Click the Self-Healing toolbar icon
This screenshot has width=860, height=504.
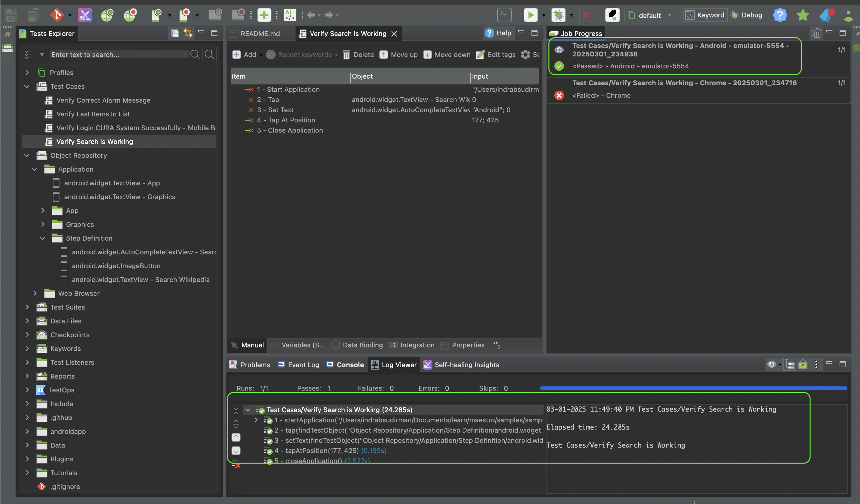point(85,15)
